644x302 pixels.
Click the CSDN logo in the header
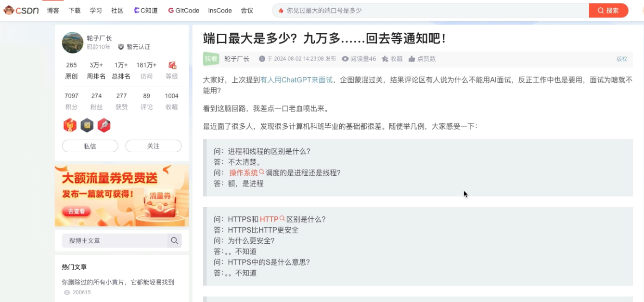click(21, 10)
